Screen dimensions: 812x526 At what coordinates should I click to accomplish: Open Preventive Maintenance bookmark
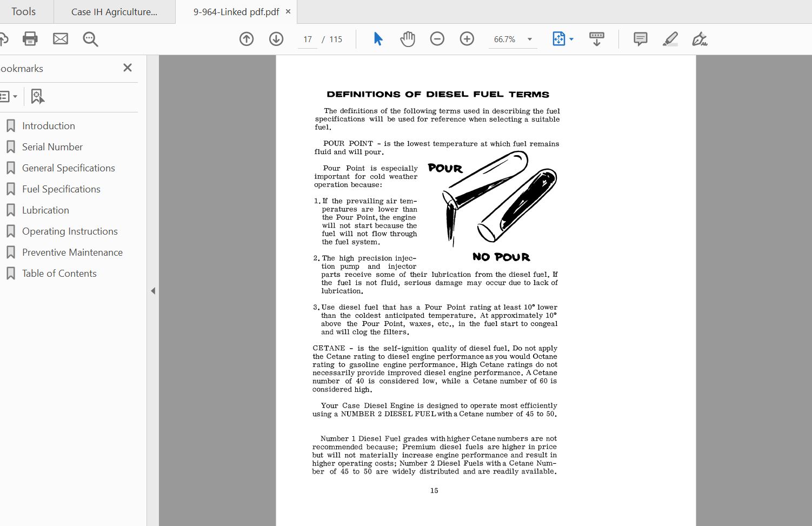point(72,252)
